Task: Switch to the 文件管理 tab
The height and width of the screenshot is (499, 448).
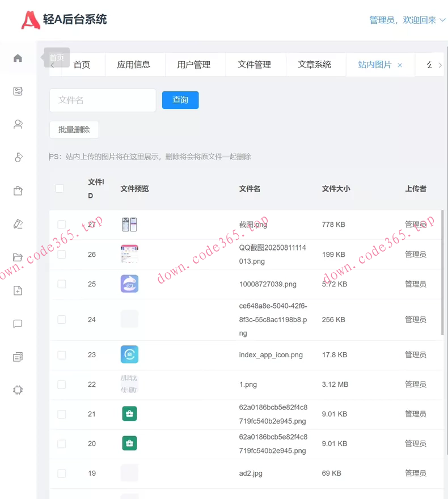Action: [x=254, y=65]
